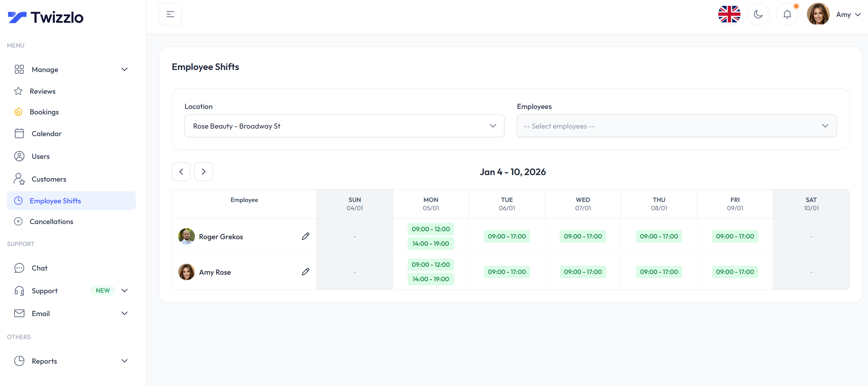
Task: Toggle dark mode with moon icon
Action: click(758, 14)
